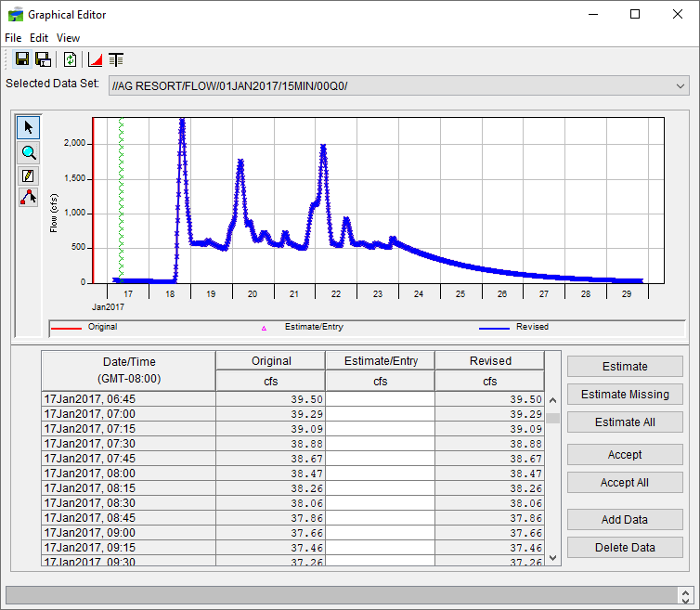Click the Date/Time column header
Screen dimensions: 700x610
128,370
